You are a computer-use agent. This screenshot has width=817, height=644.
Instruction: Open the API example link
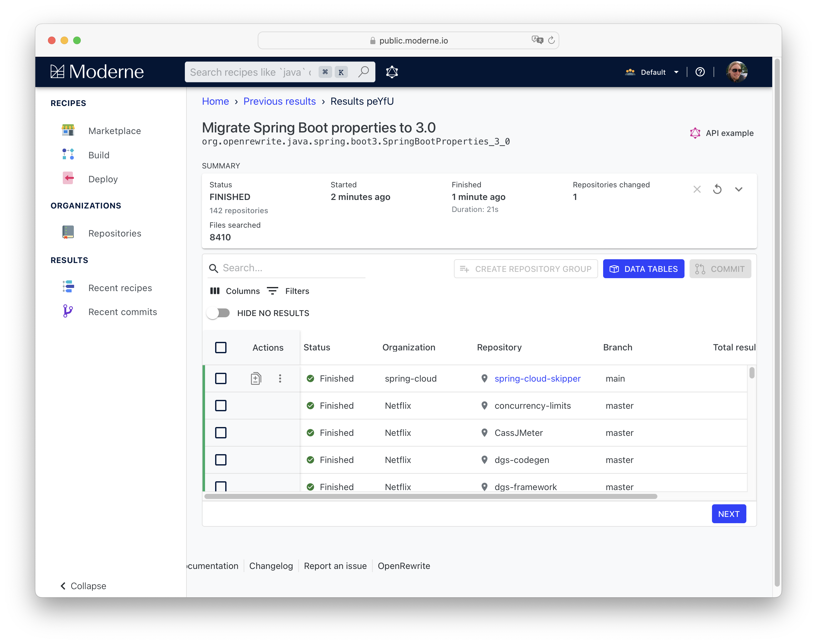tap(722, 133)
